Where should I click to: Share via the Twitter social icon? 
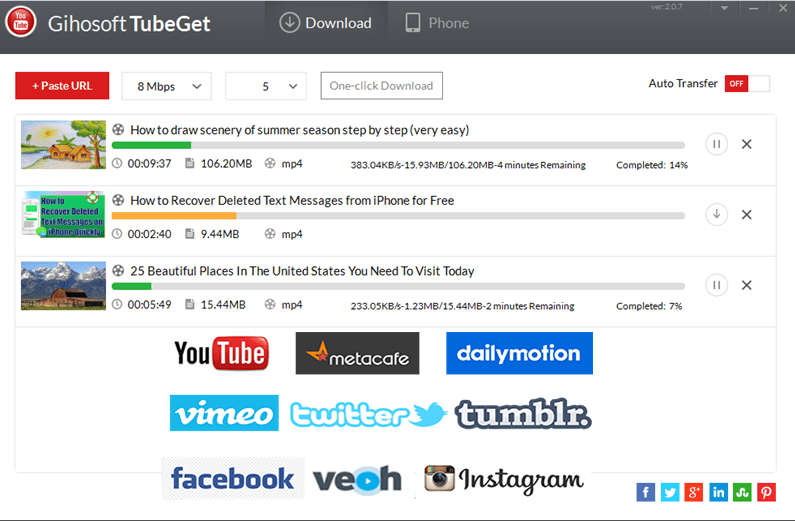click(670, 492)
